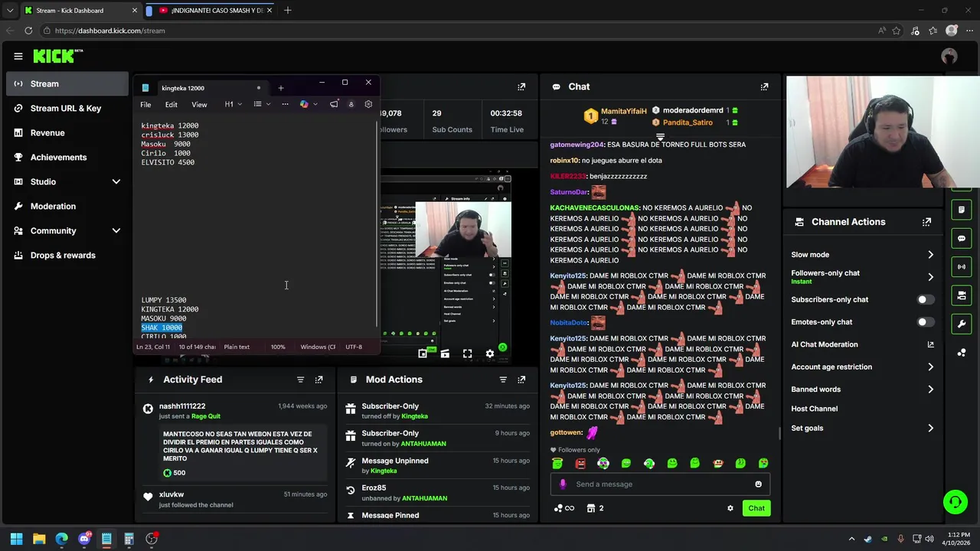Image resolution: width=980 pixels, height=551 pixels.
Task: Filter the Activity Feed
Action: 300,380
